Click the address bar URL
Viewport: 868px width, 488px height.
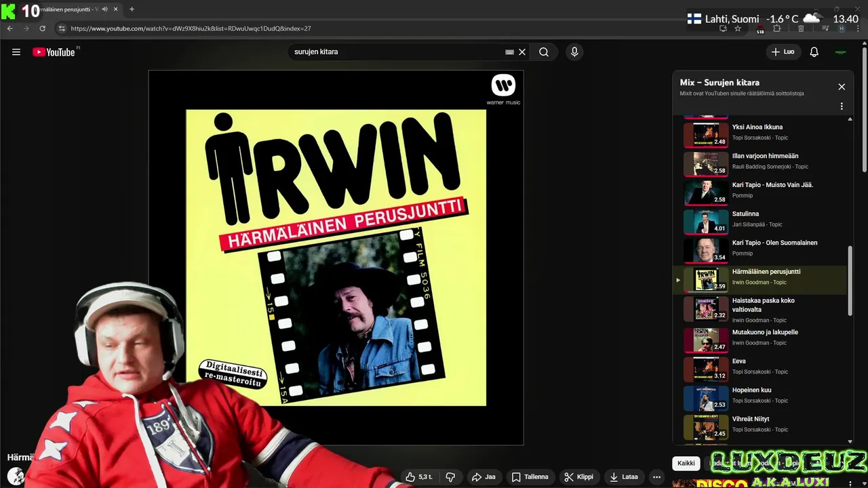pos(191,28)
